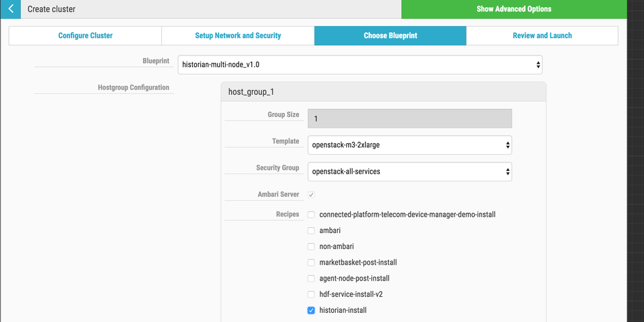Expand the Template dropdown openstack-m3-2xlarge
Viewport: 644px width, 322px height.
tap(409, 145)
